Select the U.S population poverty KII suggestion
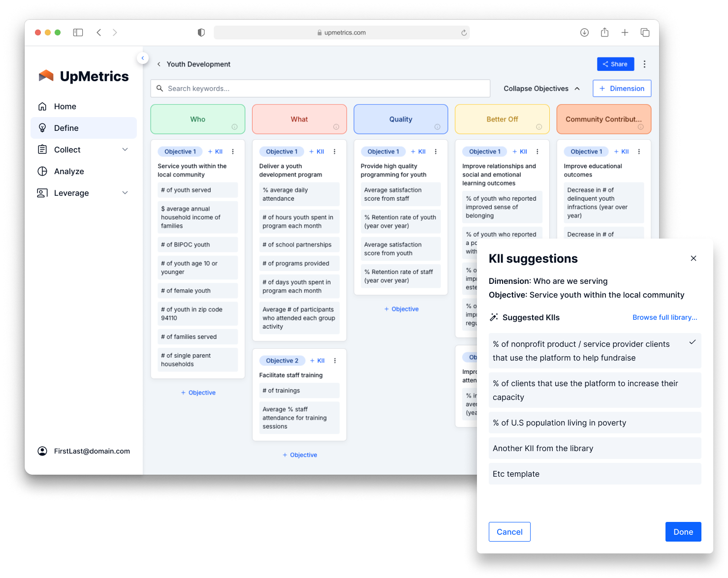 click(x=595, y=423)
